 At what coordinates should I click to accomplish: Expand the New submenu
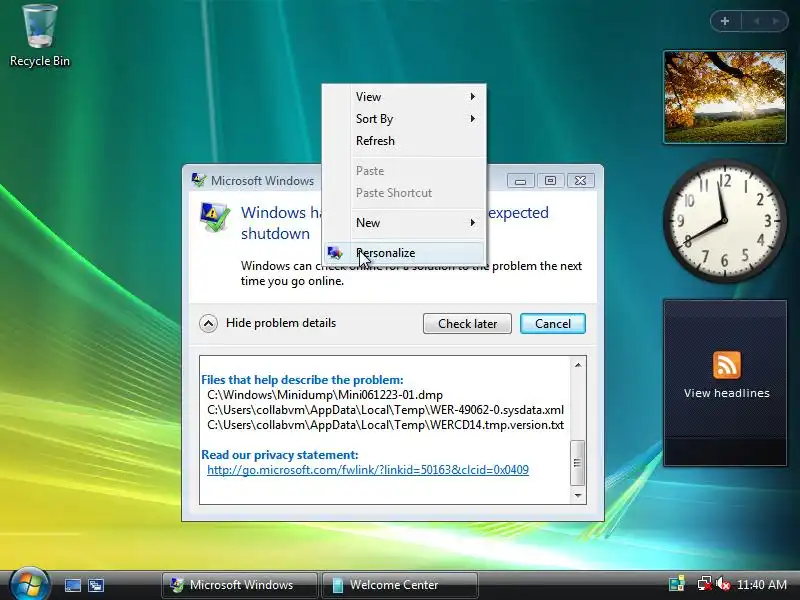(403, 223)
